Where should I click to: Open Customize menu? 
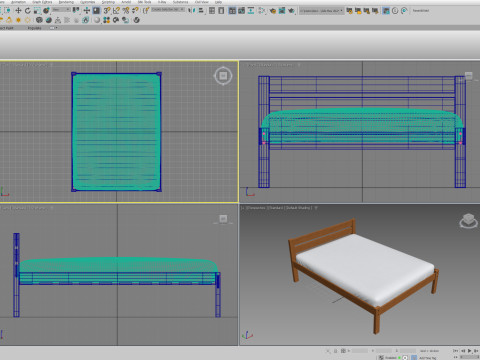(x=87, y=2)
